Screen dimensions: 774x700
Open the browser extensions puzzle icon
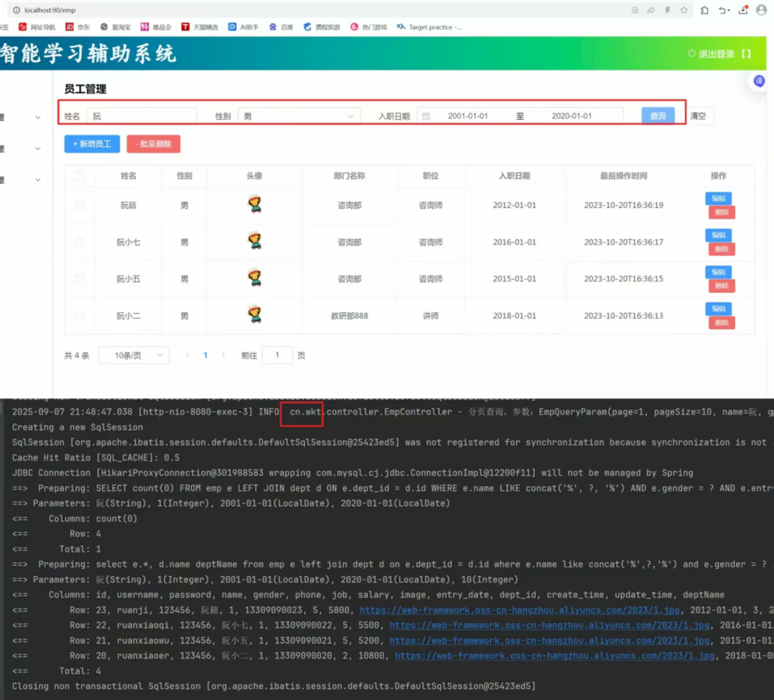point(704,10)
